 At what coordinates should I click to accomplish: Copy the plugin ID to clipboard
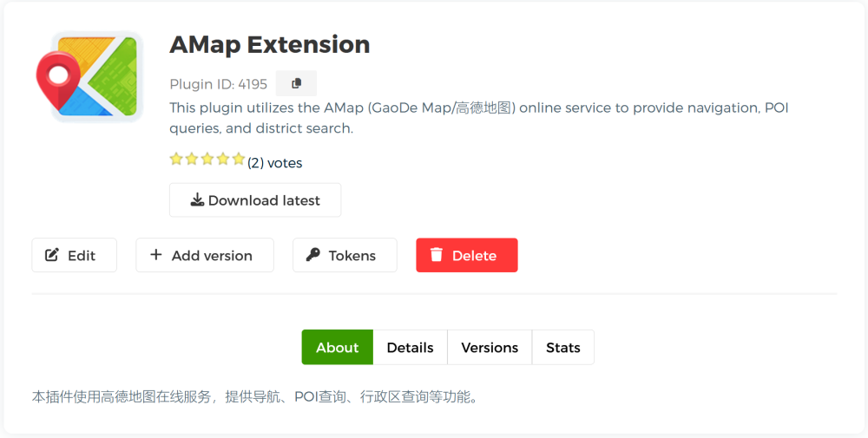coord(296,83)
